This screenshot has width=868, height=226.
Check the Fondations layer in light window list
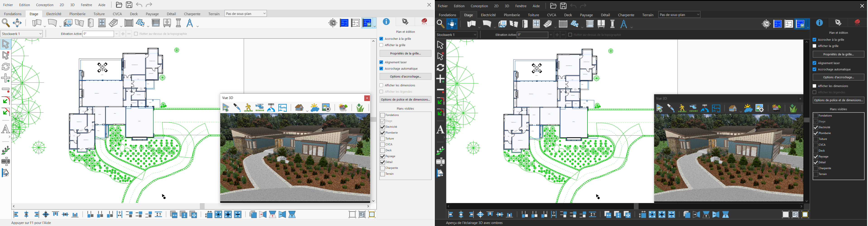(383, 115)
